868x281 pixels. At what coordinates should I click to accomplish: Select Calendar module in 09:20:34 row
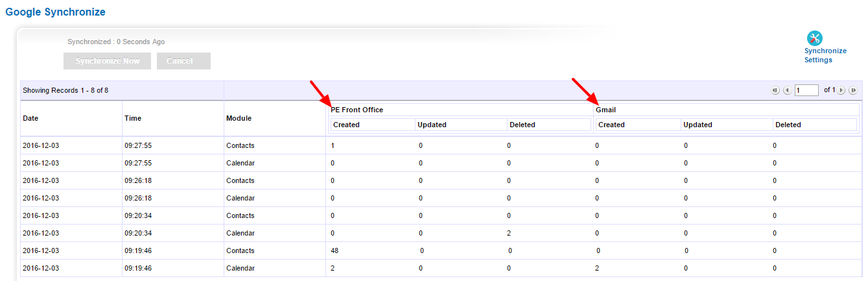pyautogui.click(x=240, y=233)
